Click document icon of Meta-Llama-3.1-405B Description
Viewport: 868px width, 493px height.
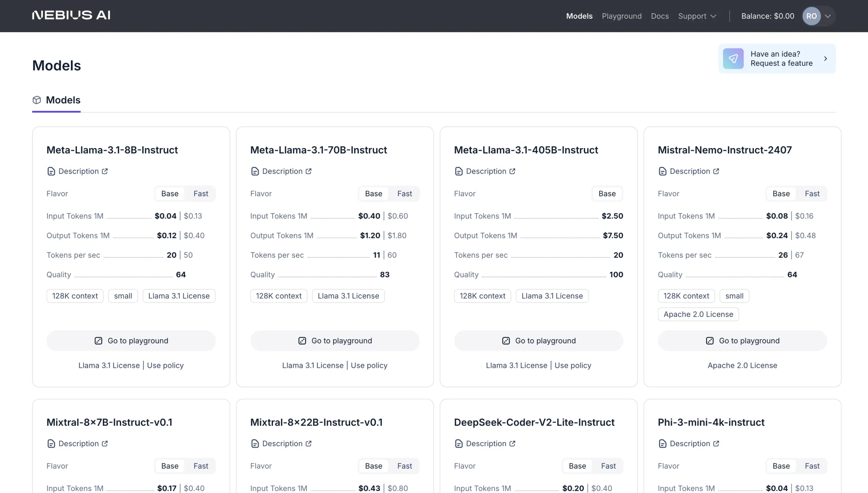point(458,171)
